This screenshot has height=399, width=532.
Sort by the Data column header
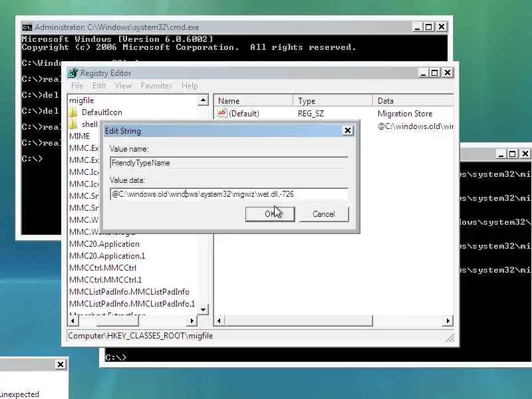(413, 101)
